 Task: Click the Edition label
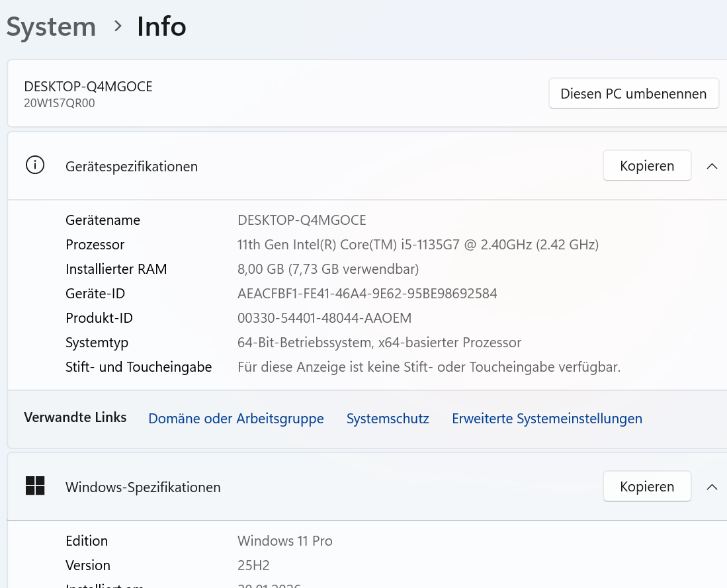(87, 540)
